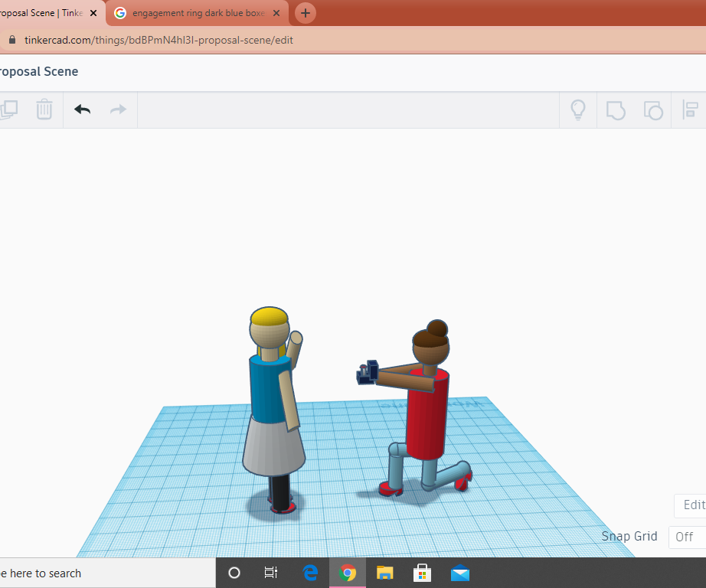Open the Align tool
The width and height of the screenshot is (706, 588).
[x=691, y=109]
